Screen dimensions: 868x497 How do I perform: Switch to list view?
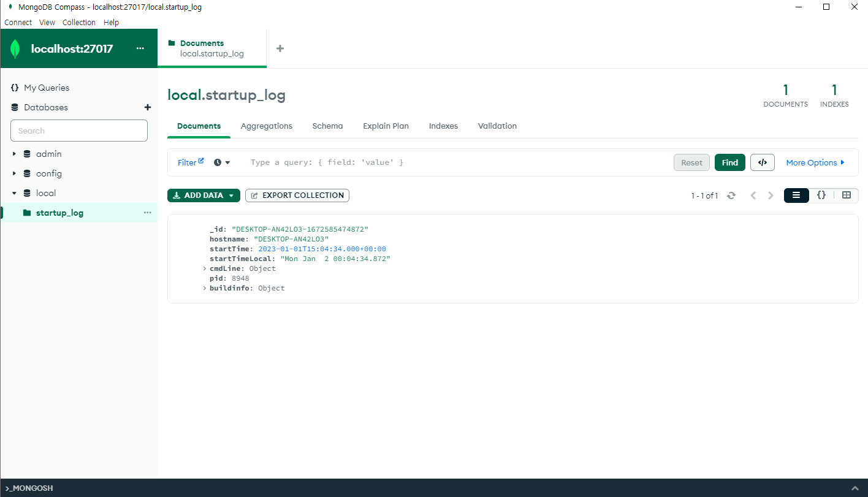pos(796,195)
